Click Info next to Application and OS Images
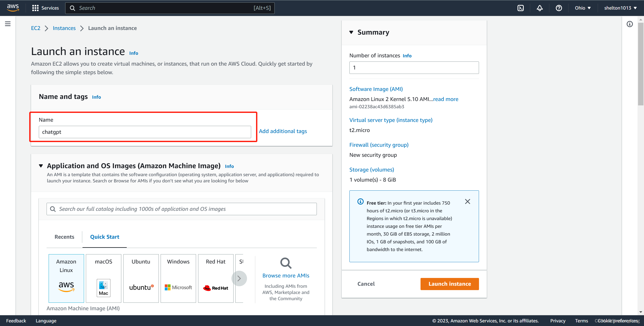 coord(229,166)
